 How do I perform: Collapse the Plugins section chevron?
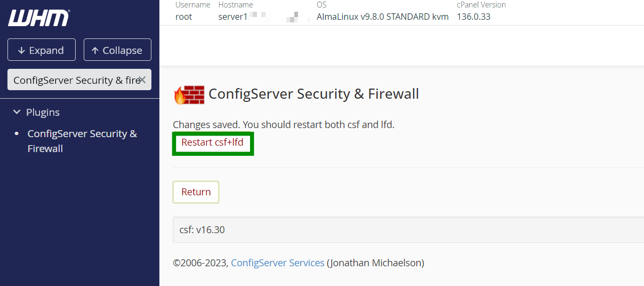click(x=16, y=112)
